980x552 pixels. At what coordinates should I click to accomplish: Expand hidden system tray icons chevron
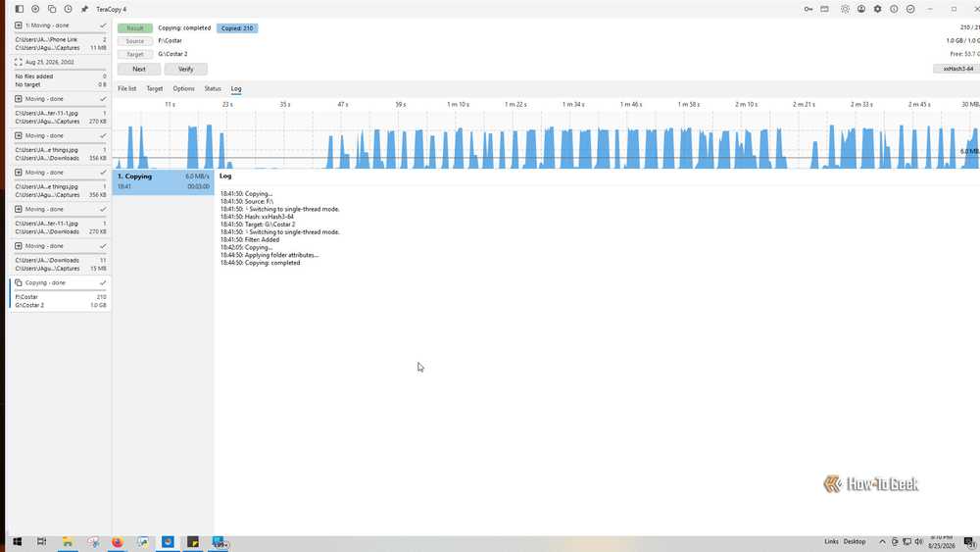[x=883, y=542]
